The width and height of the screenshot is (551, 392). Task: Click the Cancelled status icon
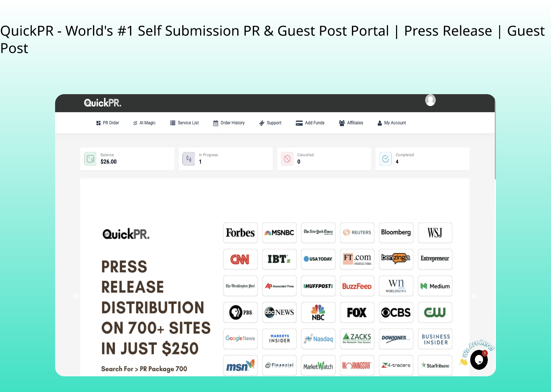pos(287,158)
